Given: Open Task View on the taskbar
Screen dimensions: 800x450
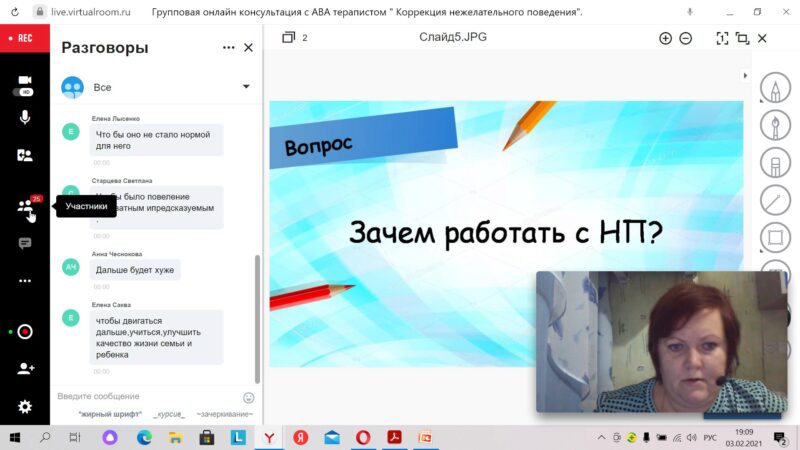Looking at the screenshot, I should 75,437.
